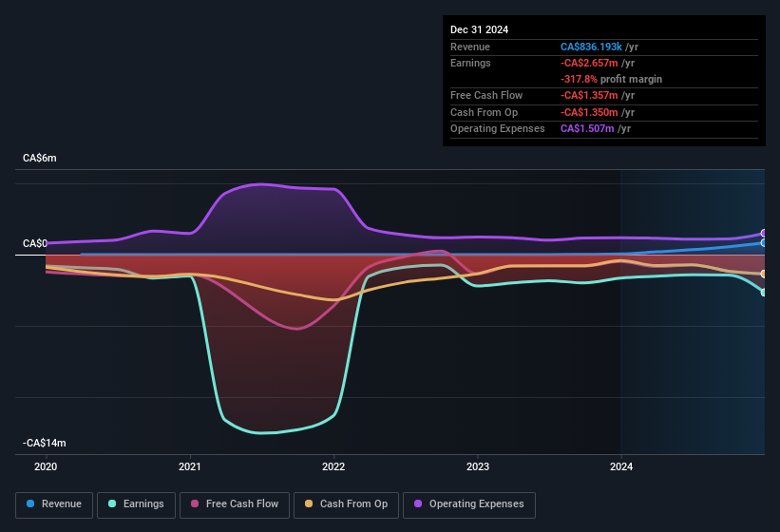This screenshot has width=780, height=532.
Task: Click the -CA$1.350m cash from op value
Action: 589,112
